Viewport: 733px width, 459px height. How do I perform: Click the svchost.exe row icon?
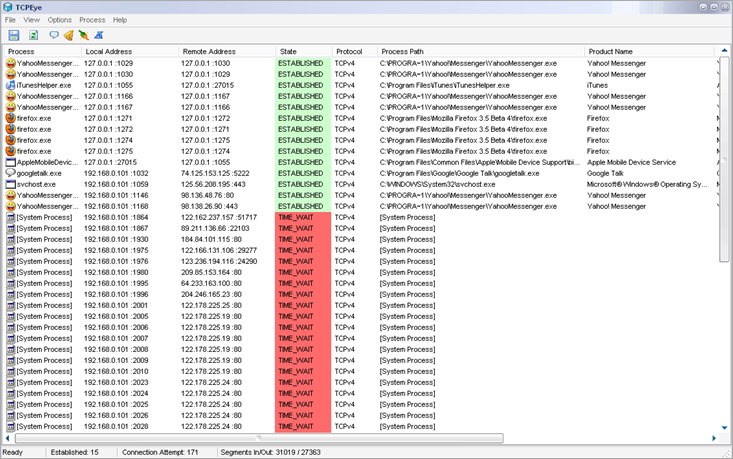[x=10, y=184]
